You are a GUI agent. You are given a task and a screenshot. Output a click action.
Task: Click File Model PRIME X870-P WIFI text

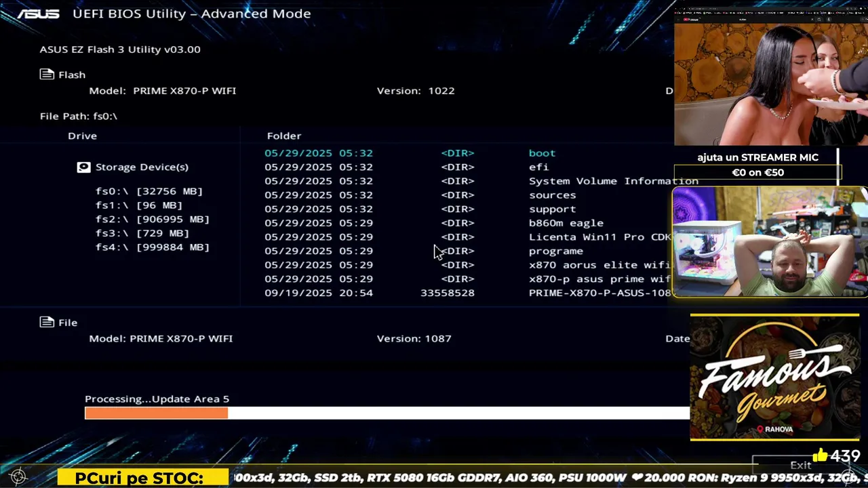click(161, 338)
